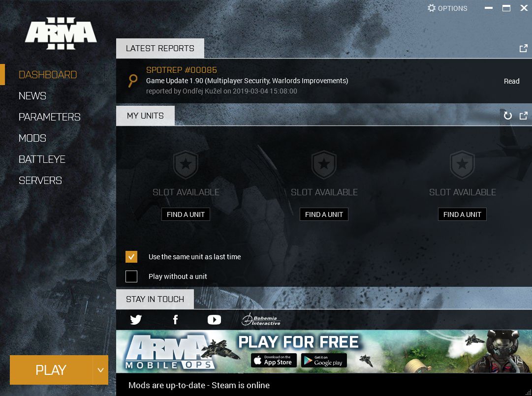The height and width of the screenshot is (396, 532).
Task: Open the Twitter social icon
Action: point(136,320)
